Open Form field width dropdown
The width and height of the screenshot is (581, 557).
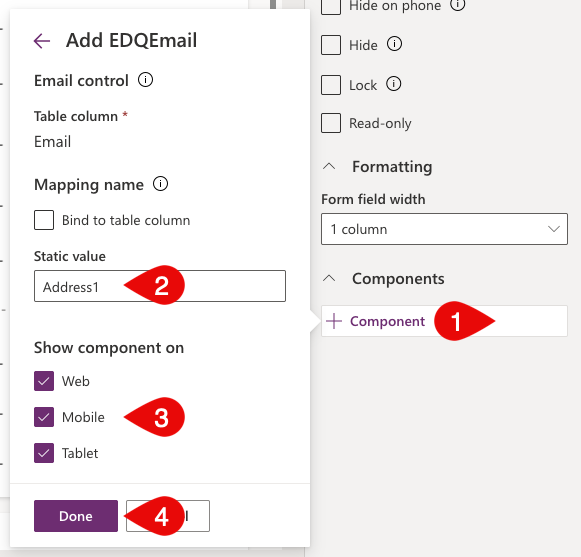[444, 229]
